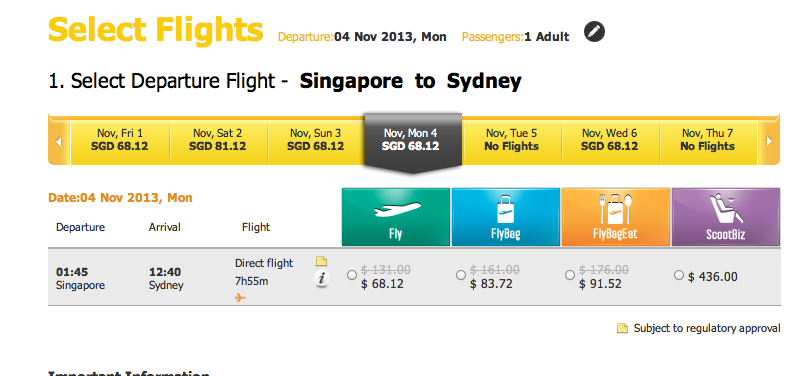Screen dimensions: 793x376
Task: Click the flight info 'i' icon
Action: 322,279
